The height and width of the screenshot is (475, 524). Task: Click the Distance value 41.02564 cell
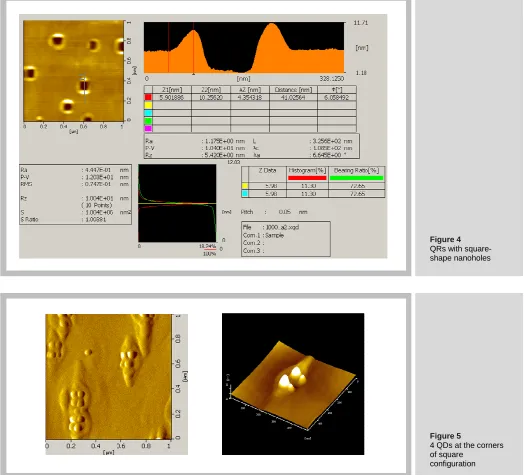click(293, 98)
